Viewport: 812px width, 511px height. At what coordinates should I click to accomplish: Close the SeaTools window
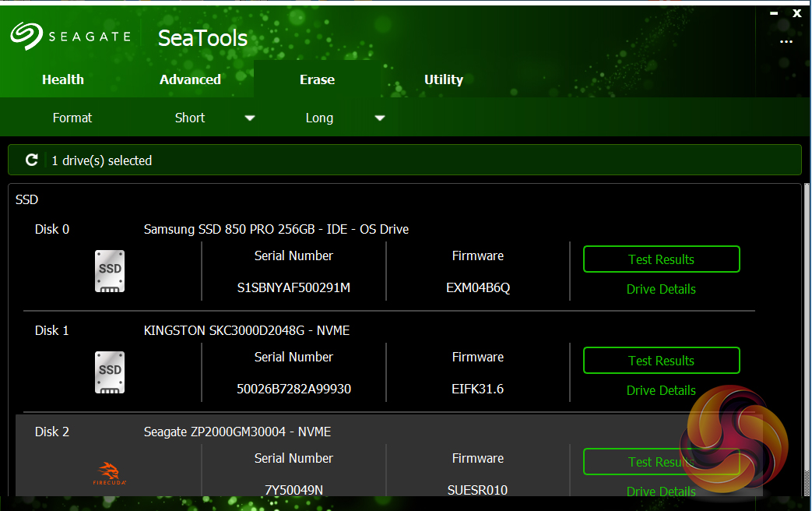tap(796, 13)
